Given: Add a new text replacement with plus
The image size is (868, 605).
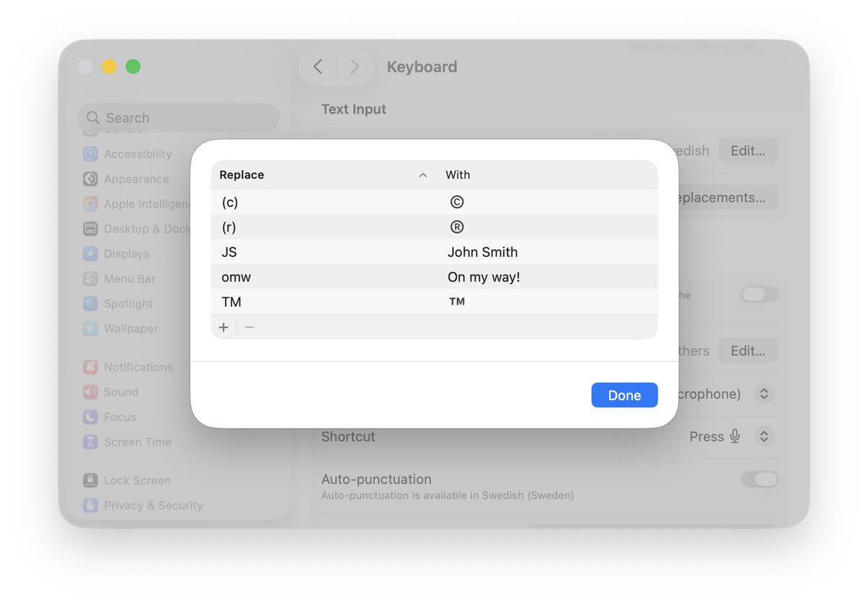Looking at the screenshot, I should 224,327.
